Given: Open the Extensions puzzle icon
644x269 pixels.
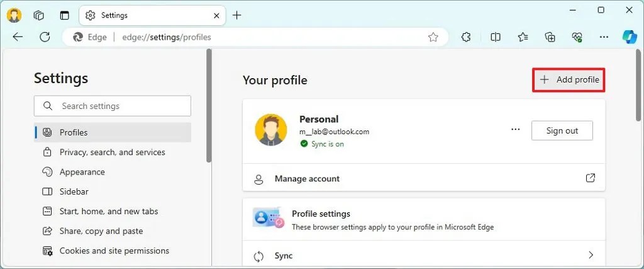Looking at the screenshot, I should pyautogui.click(x=466, y=37).
